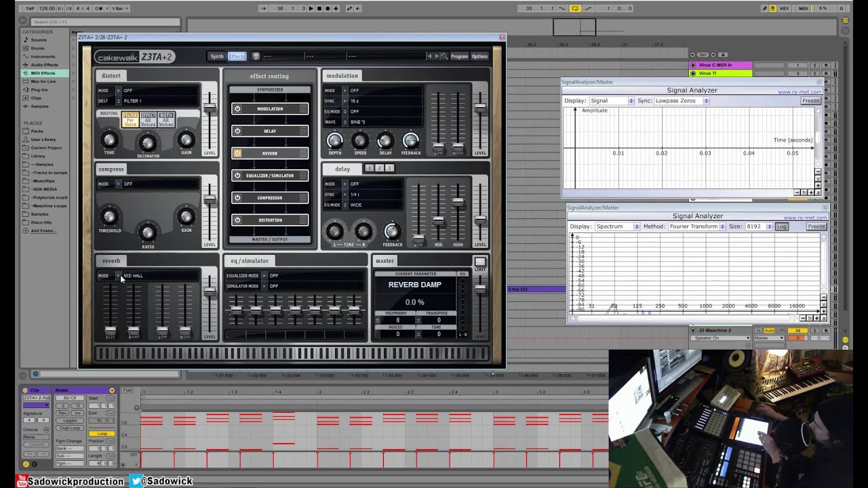The image size is (868, 488).
Task: Select Both All Voices distortion routing
Action: [x=166, y=120]
